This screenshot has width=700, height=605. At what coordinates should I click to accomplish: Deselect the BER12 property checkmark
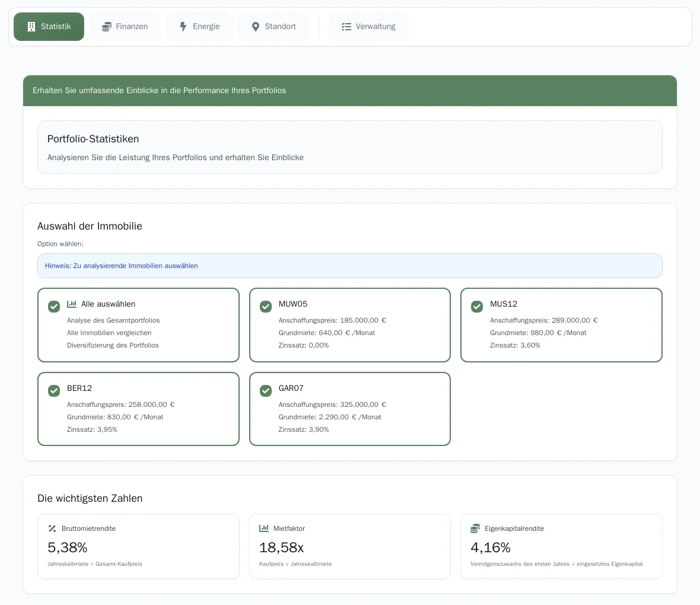54,391
